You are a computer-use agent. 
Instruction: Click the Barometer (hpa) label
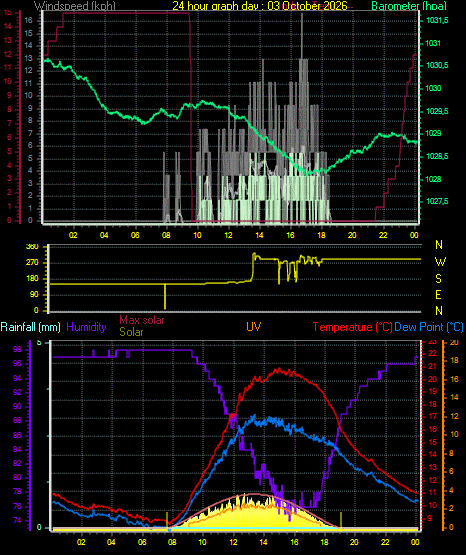click(x=409, y=6)
